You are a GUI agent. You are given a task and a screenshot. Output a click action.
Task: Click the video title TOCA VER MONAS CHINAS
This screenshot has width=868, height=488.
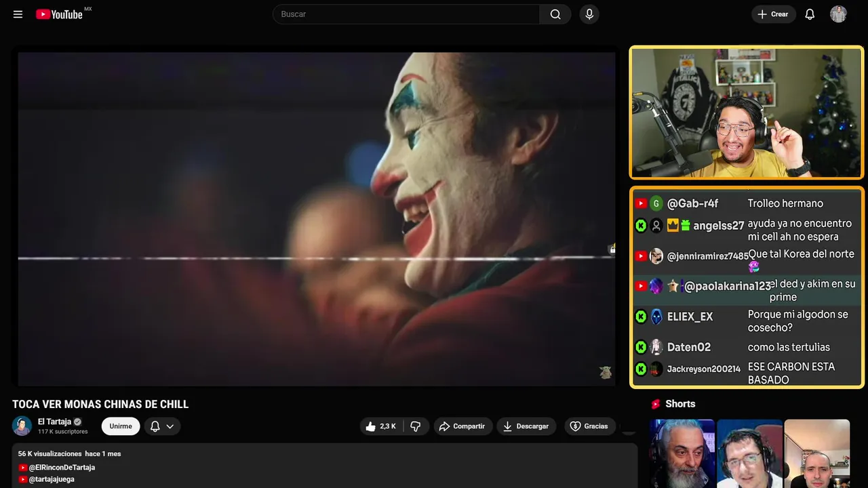pos(100,405)
